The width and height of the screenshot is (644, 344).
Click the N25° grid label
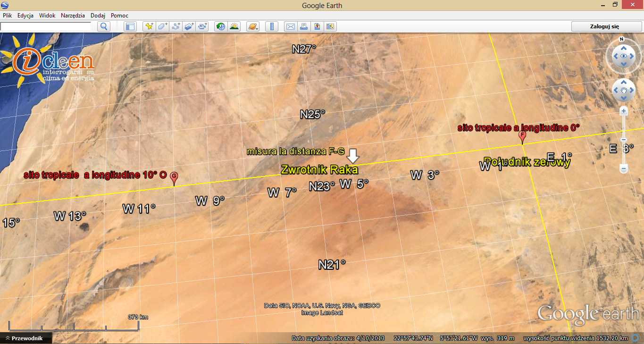(313, 114)
